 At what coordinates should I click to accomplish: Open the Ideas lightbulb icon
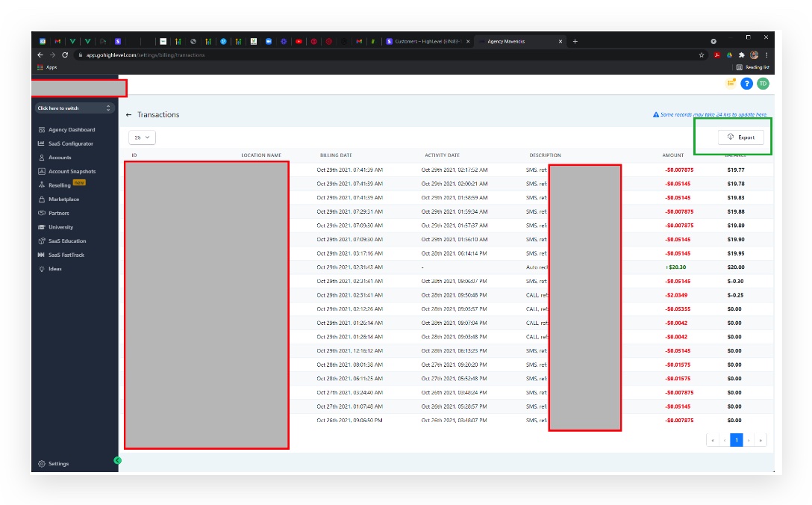point(42,269)
